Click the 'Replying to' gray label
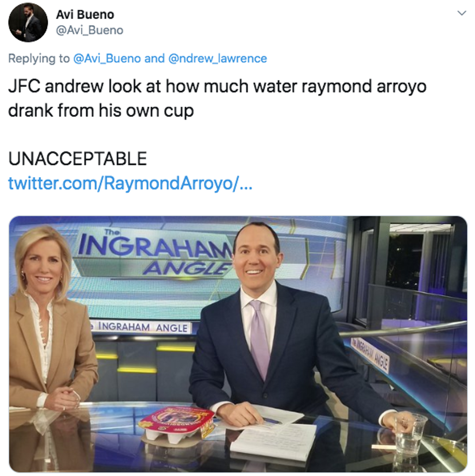Viewport: 475px width, 476px height. coord(39,58)
